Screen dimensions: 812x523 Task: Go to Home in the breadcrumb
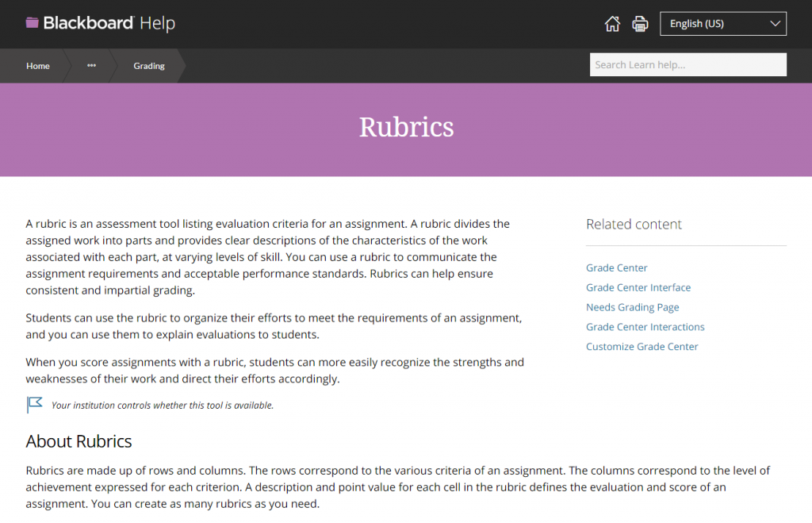point(38,66)
